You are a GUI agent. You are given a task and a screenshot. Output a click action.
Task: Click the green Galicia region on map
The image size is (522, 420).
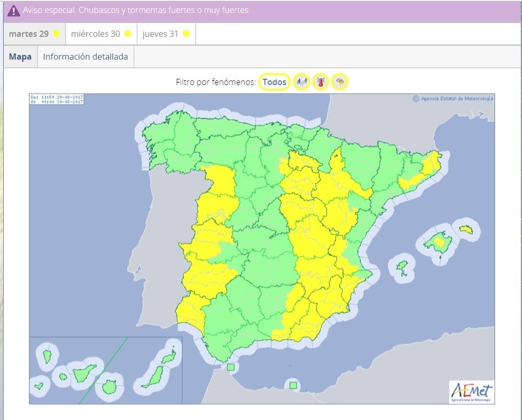tap(167, 139)
